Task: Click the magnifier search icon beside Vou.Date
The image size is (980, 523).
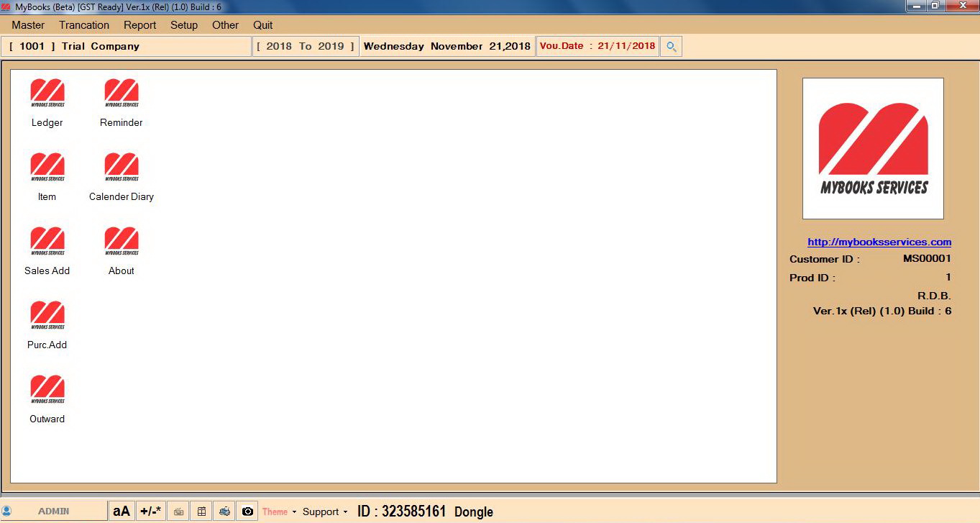Action: 671,47
